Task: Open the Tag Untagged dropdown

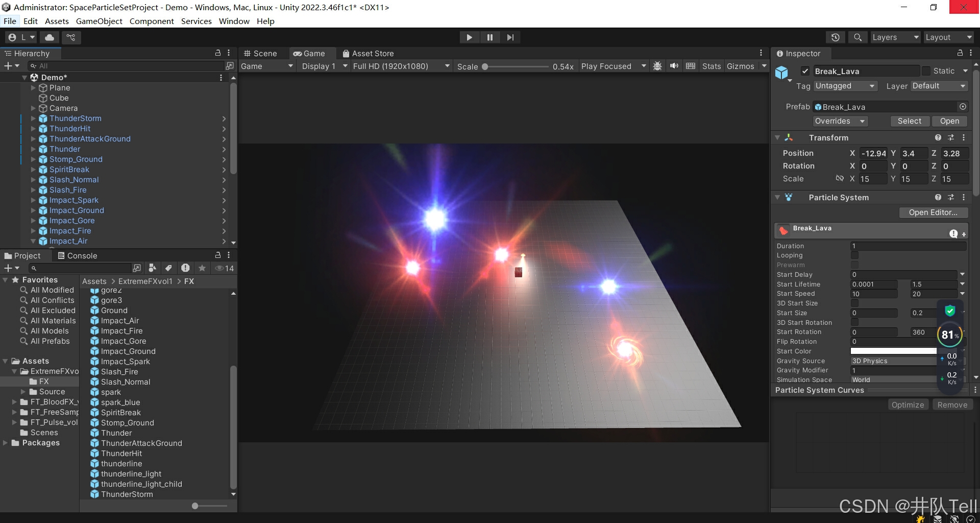Action: coord(845,86)
